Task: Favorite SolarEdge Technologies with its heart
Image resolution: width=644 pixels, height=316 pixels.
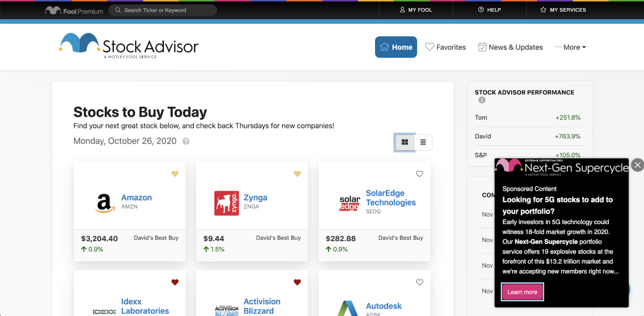Action: pyautogui.click(x=420, y=174)
